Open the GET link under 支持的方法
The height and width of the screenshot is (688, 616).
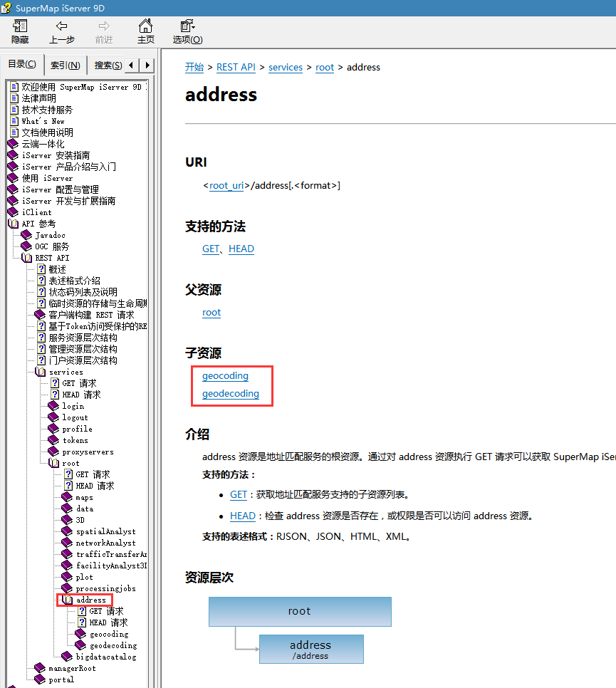pos(211,249)
